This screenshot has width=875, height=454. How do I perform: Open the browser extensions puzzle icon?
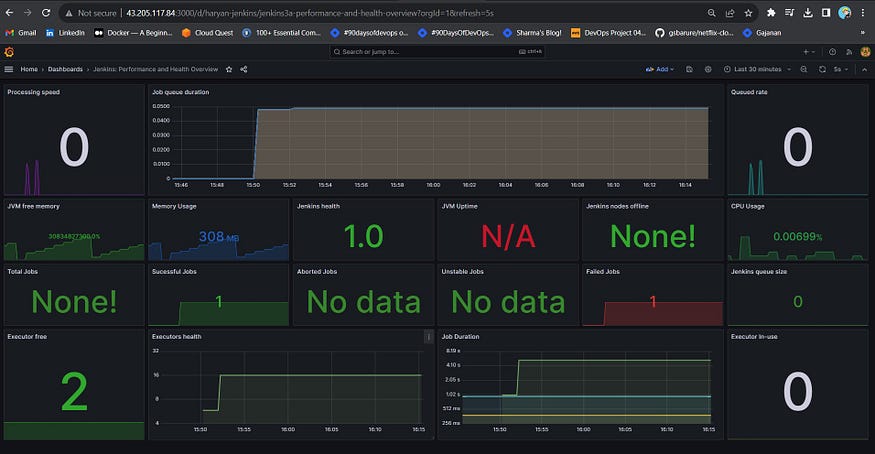pos(771,13)
